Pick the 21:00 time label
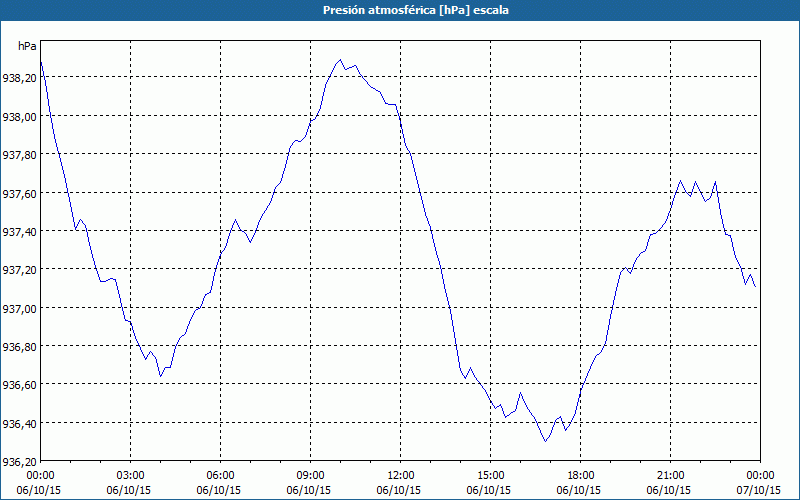 [x=670, y=476]
